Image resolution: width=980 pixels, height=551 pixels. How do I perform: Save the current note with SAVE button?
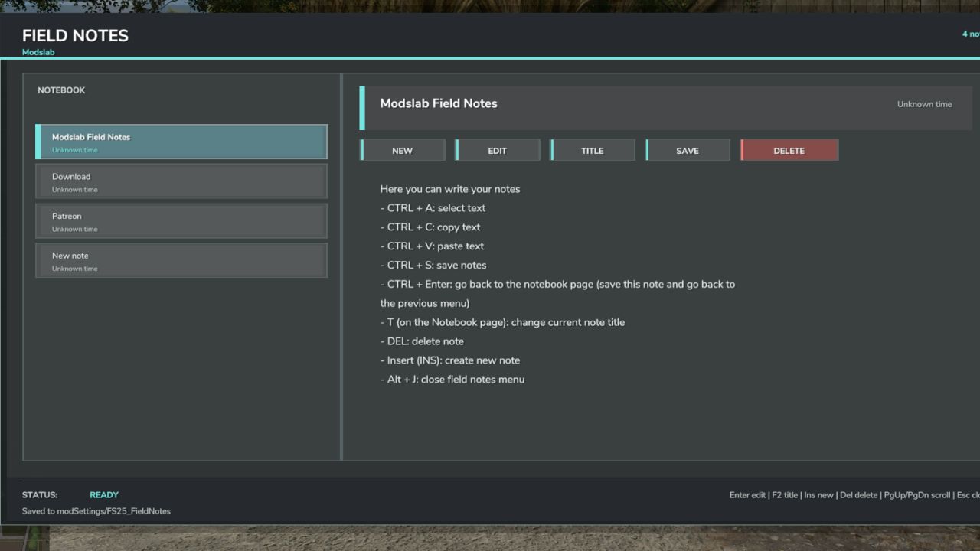pyautogui.click(x=688, y=151)
